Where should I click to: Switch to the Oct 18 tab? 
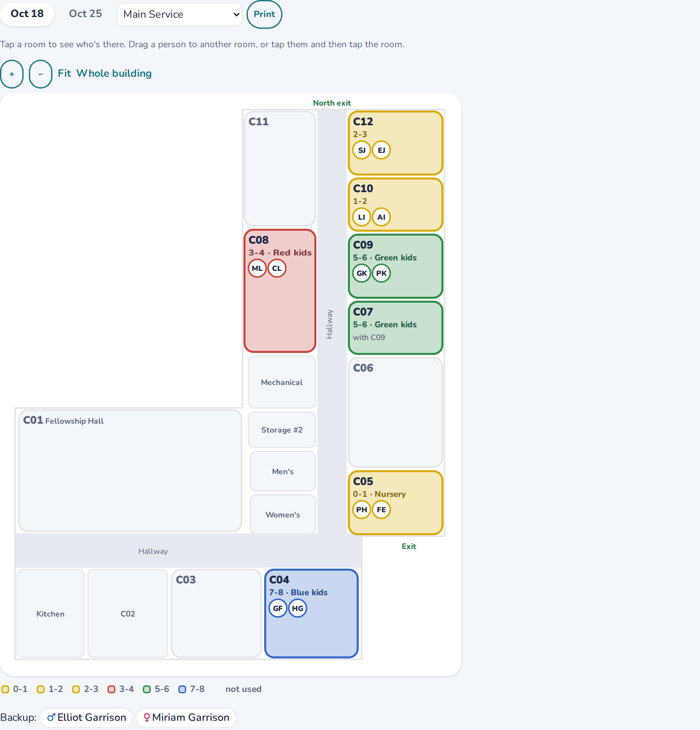point(27,14)
